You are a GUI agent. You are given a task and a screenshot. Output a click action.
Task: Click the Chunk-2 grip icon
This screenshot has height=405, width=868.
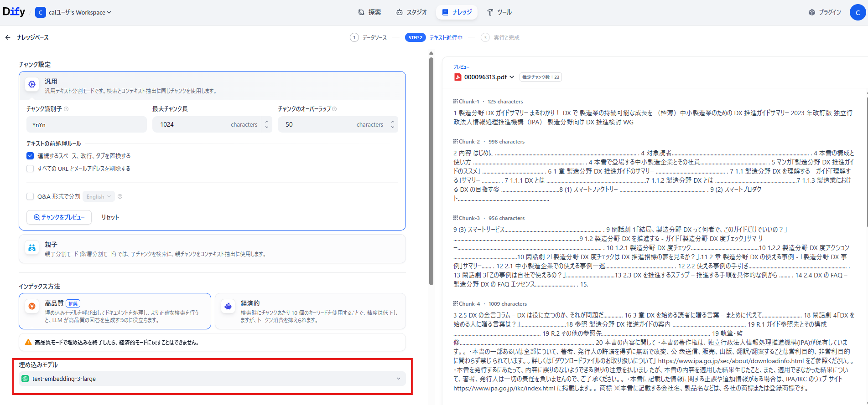coord(456,141)
